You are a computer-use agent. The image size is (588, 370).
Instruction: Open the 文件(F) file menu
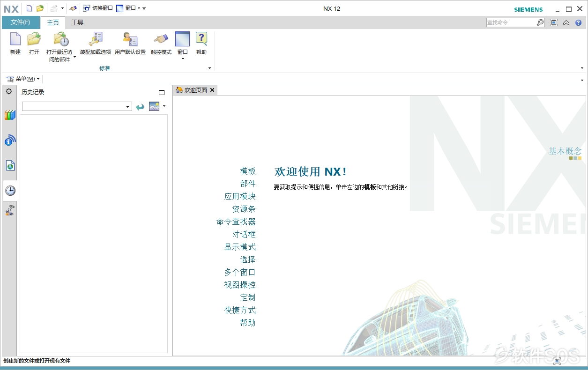coord(21,22)
